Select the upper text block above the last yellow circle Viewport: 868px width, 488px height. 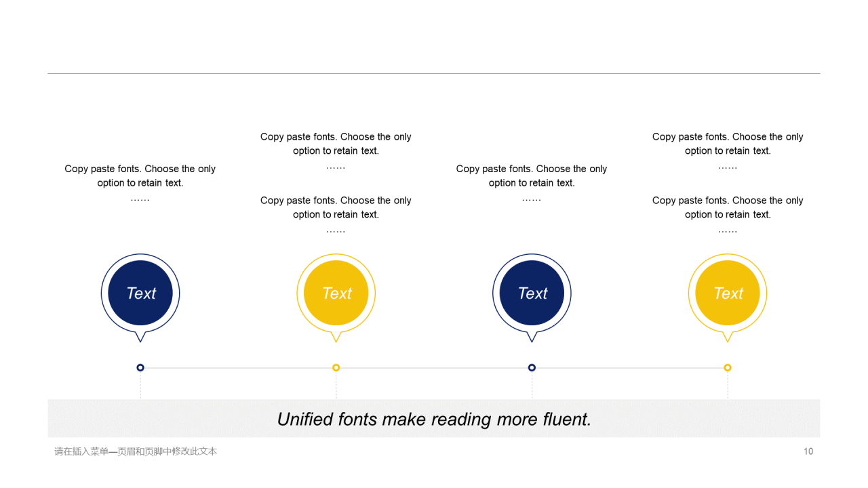(728, 151)
